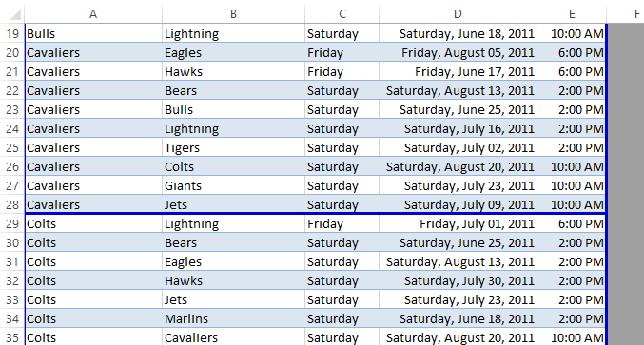Viewport: 644px width, 345px height.
Task: Select the Friday, August 05, 2011 cell
Action: pos(458,53)
